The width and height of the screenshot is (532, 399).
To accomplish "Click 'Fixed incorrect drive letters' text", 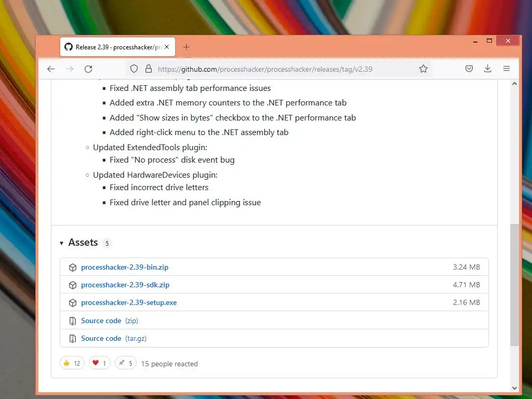I will (x=159, y=187).
